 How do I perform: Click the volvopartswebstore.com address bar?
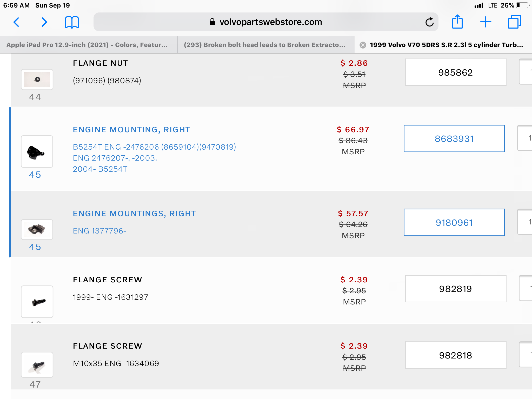265,22
